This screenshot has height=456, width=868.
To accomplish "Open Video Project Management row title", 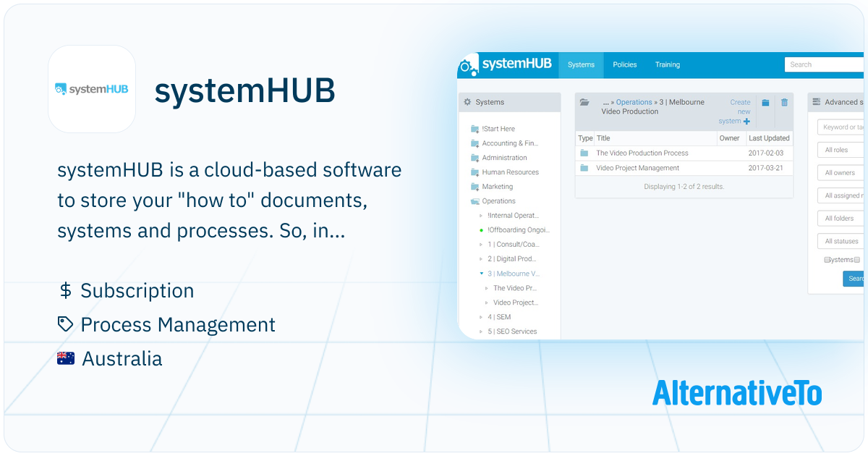I will (x=638, y=168).
